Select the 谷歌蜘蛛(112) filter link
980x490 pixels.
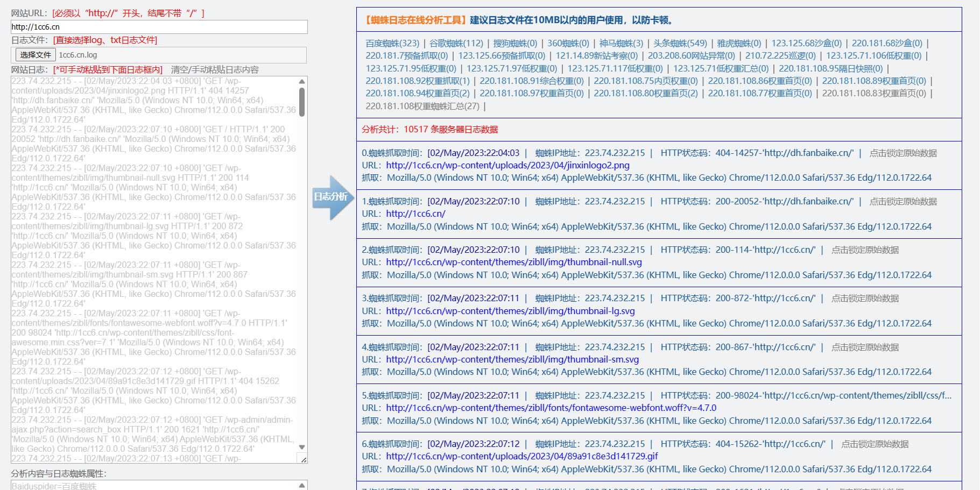coord(456,43)
